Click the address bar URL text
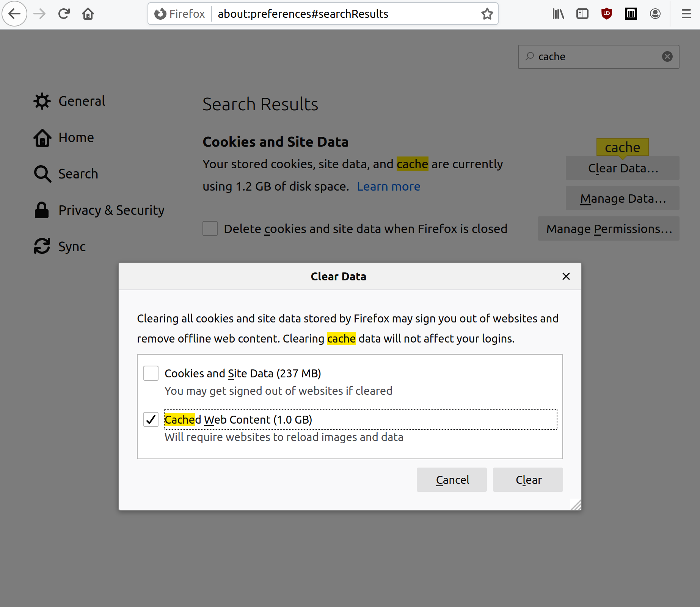 pyautogui.click(x=303, y=14)
